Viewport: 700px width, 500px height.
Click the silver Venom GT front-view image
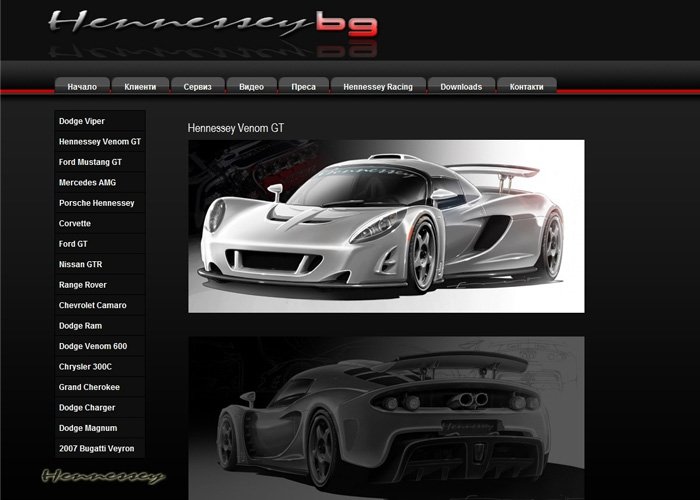(386, 226)
